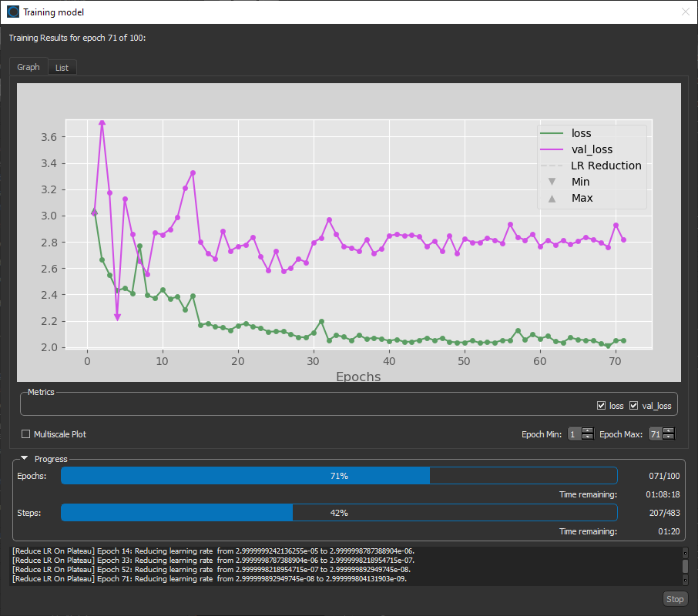Click the val_loss minimum triangle marker on the plot
Viewport: 698px width, 616px height.
tap(118, 316)
